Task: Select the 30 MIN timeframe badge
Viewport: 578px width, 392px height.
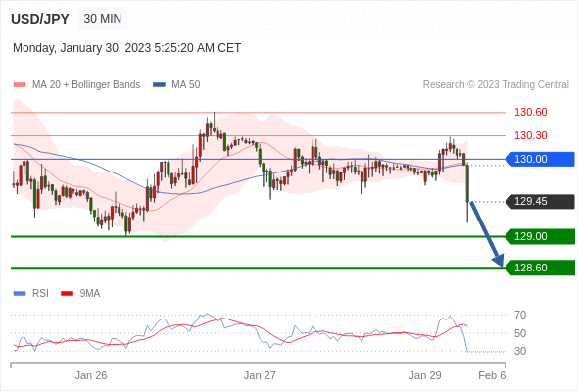Action: coord(103,19)
